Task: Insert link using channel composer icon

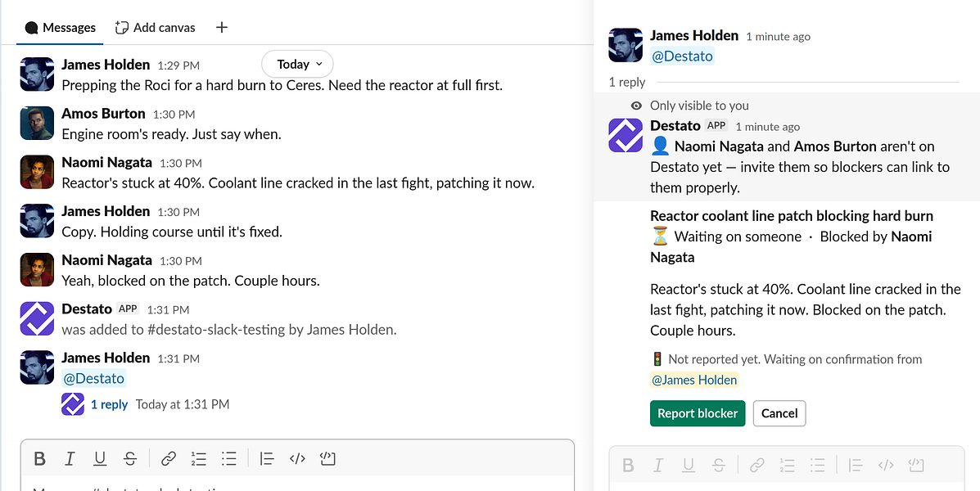Action: tap(168, 459)
